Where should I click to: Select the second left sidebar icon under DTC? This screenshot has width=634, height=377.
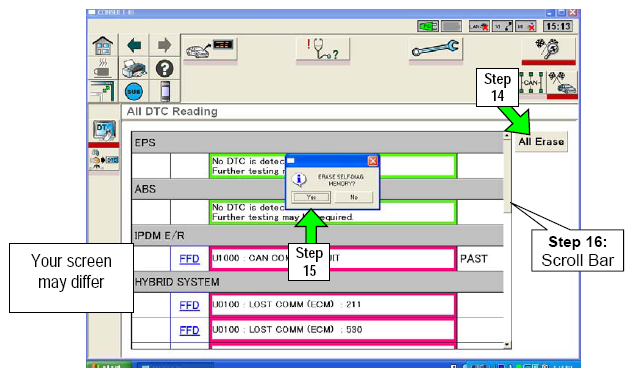pos(104,159)
